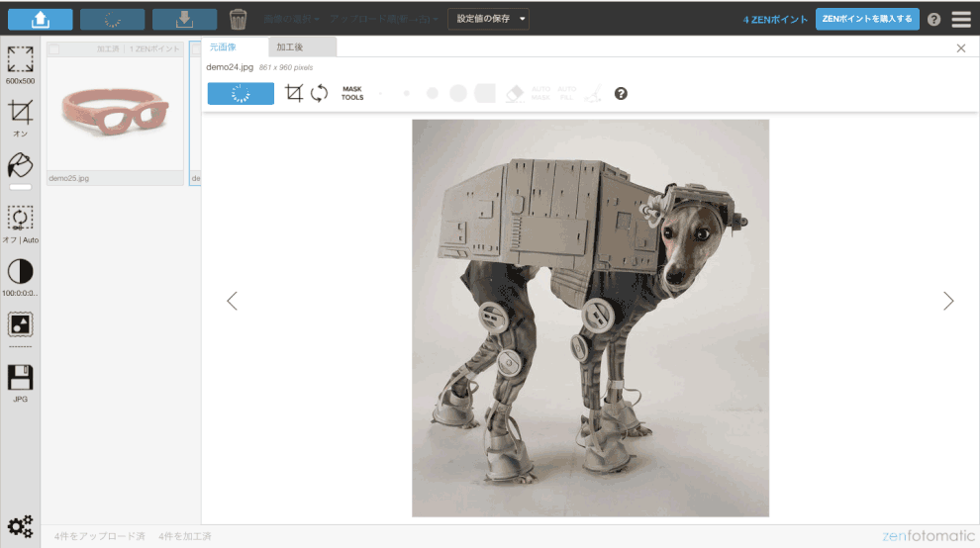
Task: Toggle the crop tool labeled オン
Action: 20,118
